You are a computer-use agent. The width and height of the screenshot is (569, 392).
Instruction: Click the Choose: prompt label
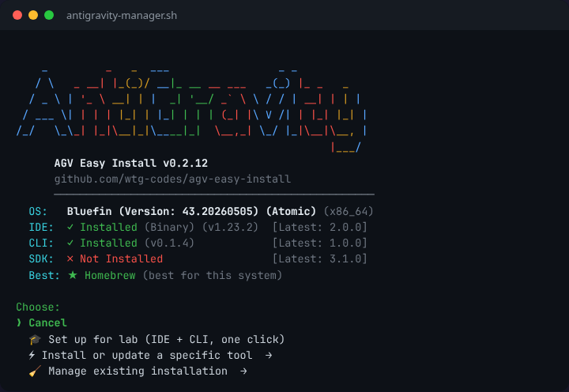(38, 307)
